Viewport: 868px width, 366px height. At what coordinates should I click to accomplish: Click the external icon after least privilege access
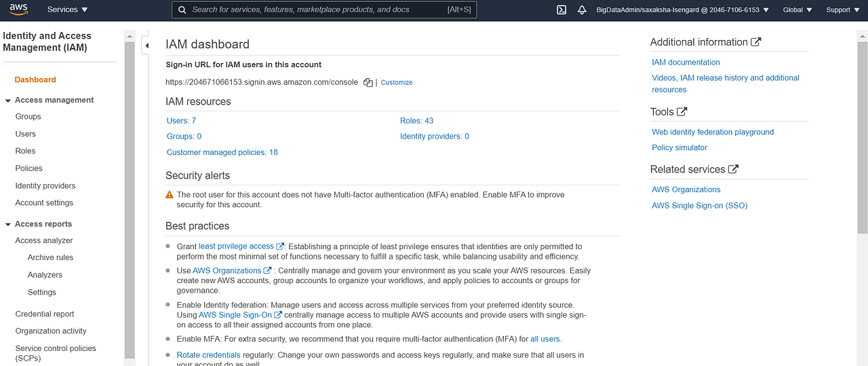(x=280, y=246)
